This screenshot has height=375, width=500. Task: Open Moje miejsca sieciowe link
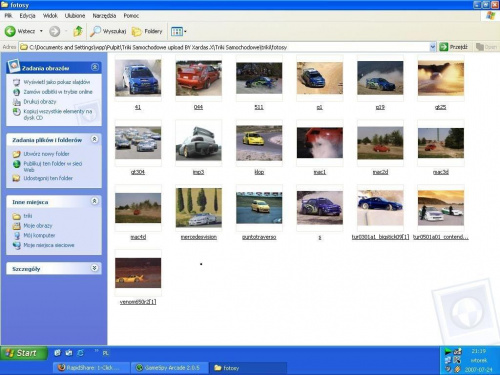(x=49, y=245)
